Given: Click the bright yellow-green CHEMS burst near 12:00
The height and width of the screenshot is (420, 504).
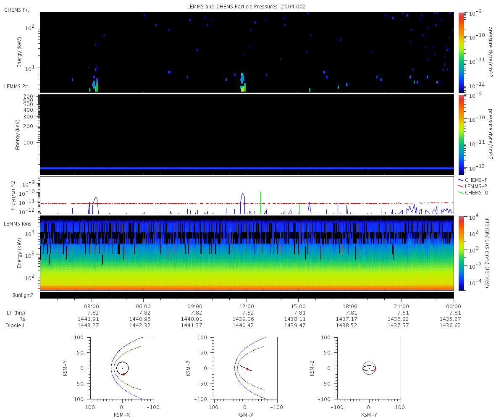Looking at the screenshot, I should click(x=243, y=88).
